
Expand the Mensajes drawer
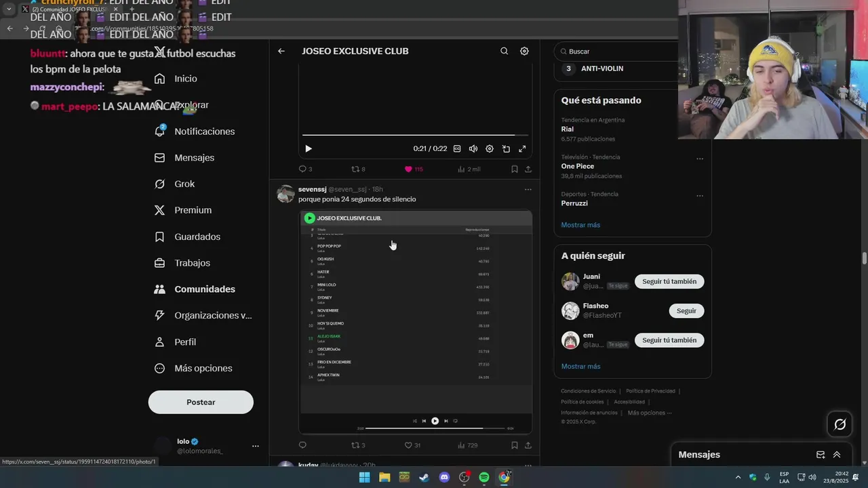(837, 455)
